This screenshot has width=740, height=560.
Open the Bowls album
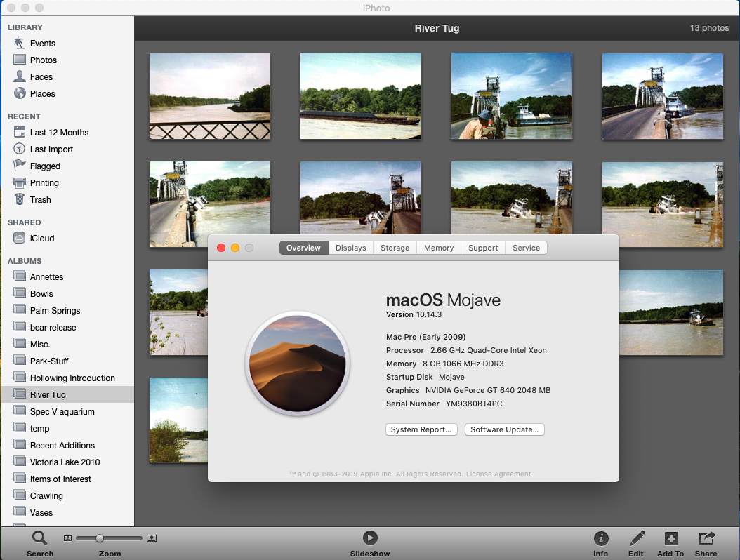tap(41, 293)
